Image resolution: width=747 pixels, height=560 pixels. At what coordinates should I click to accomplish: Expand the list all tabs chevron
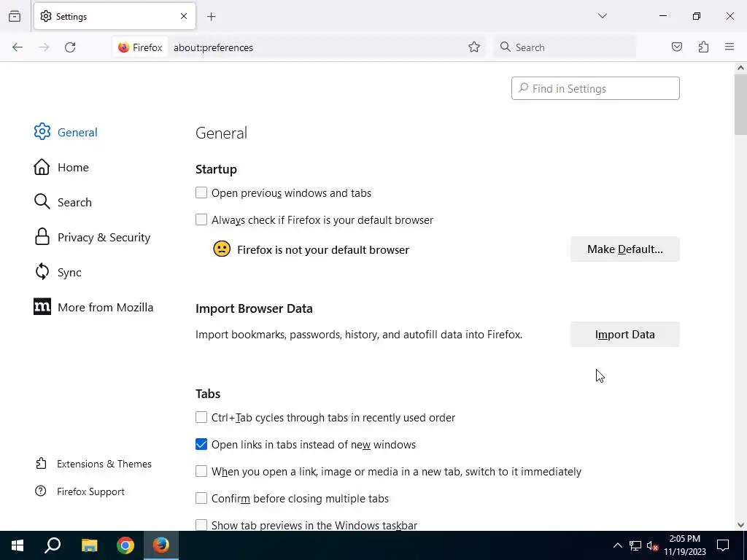[603, 16]
